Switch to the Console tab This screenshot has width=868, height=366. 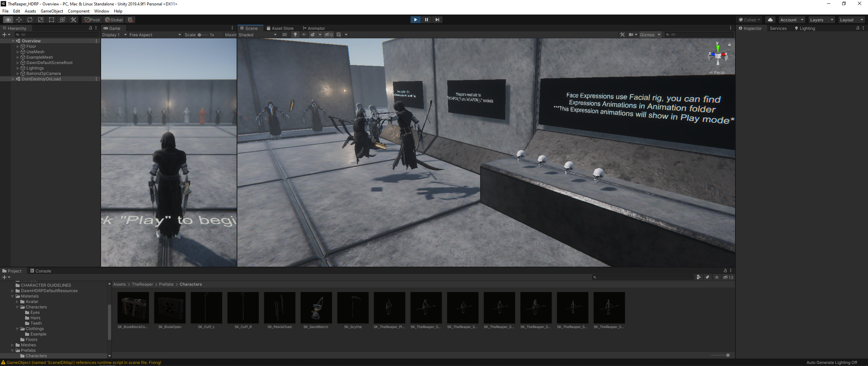click(40, 271)
